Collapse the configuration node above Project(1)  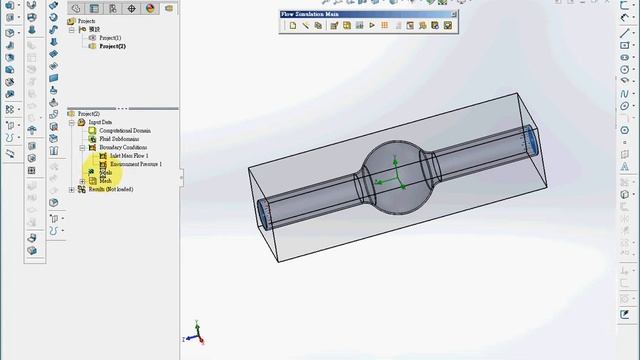[x=72, y=29]
